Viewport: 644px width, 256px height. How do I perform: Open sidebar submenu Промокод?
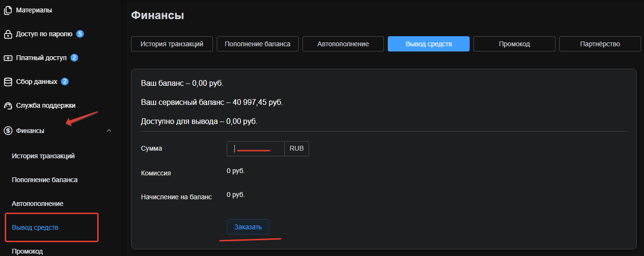click(x=27, y=251)
